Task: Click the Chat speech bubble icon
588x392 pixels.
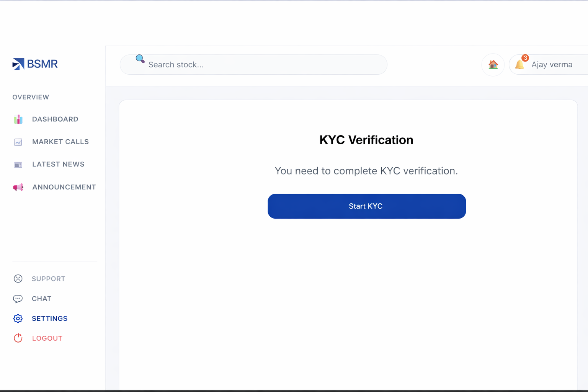Action: click(18, 299)
